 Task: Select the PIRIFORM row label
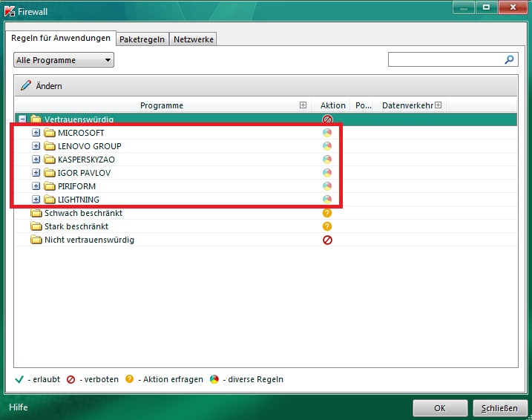tap(76, 186)
